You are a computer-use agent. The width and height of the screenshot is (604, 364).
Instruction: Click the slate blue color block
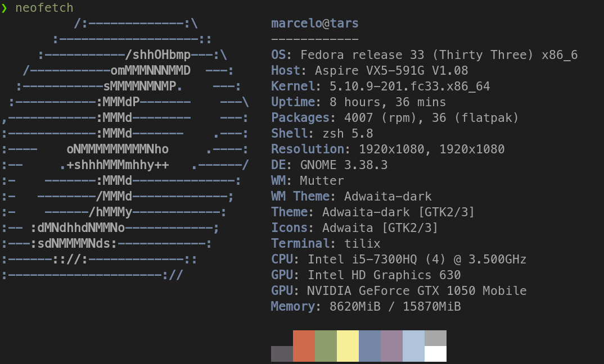[x=370, y=346]
